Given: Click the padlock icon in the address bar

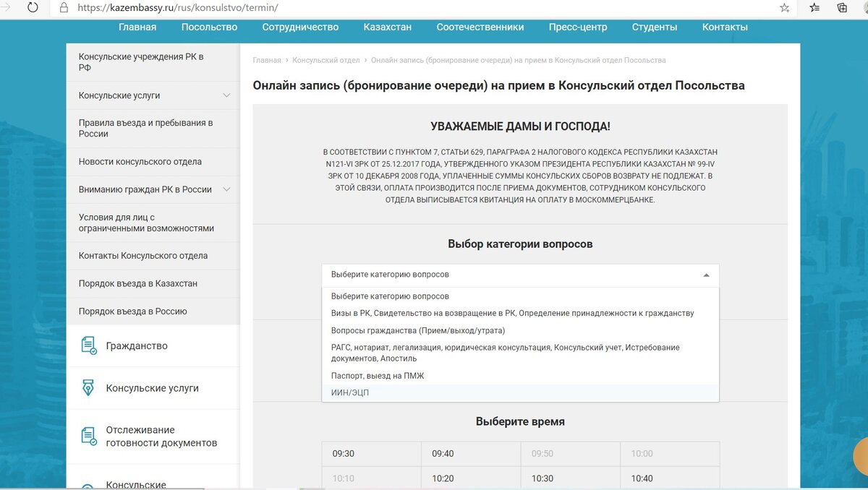Looking at the screenshot, I should coord(64,9).
